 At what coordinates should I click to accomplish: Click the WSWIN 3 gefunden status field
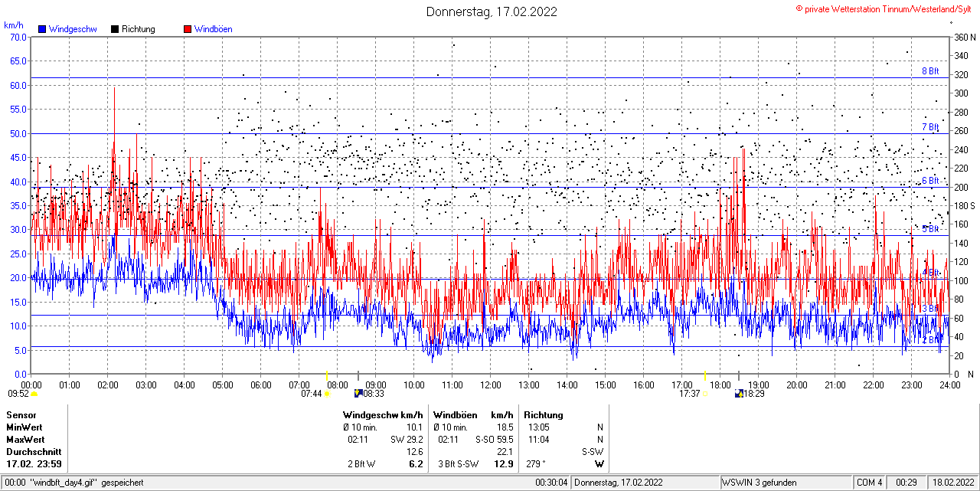point(786,483)
